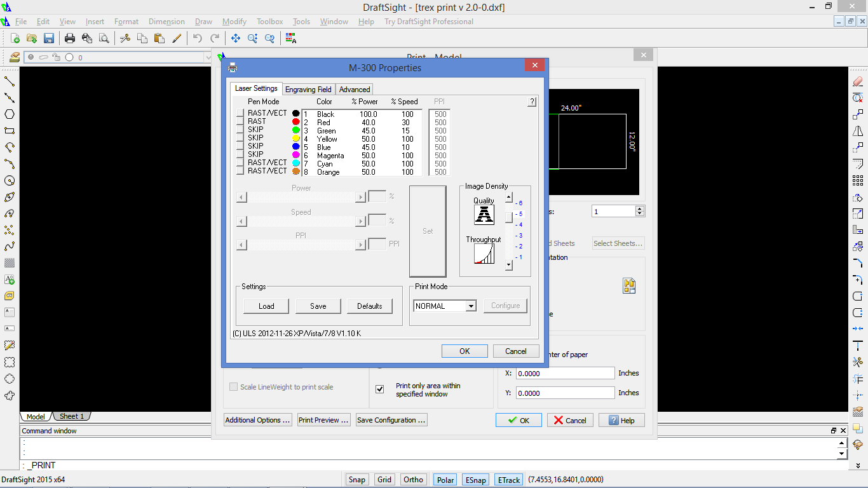
Task: Toggle ESnap in the status bar
Action: [475, 480]
